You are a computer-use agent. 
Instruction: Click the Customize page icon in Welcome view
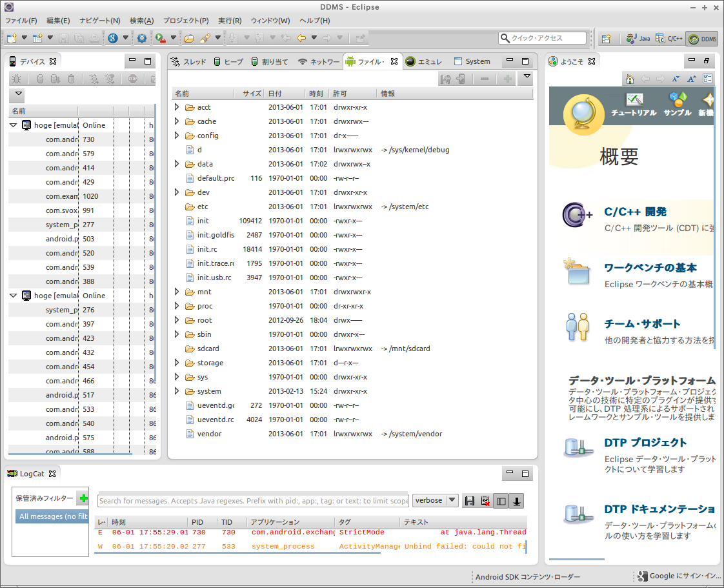tap(707, 79)
